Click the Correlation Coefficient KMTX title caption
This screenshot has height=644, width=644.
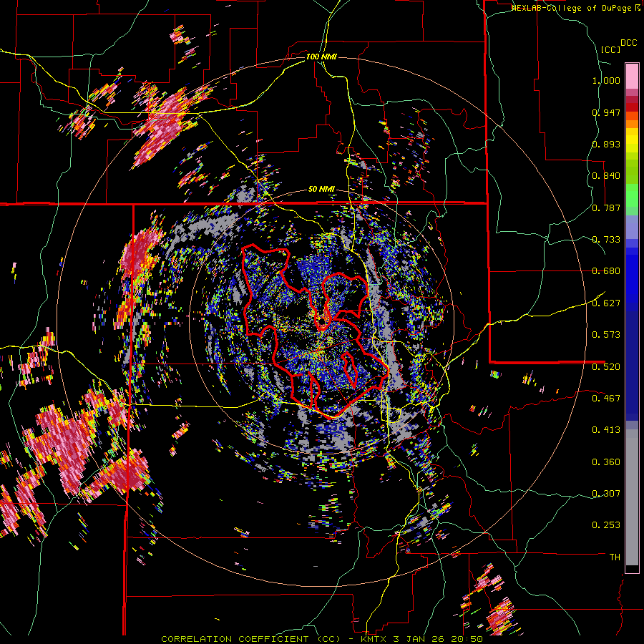point(321,639)
